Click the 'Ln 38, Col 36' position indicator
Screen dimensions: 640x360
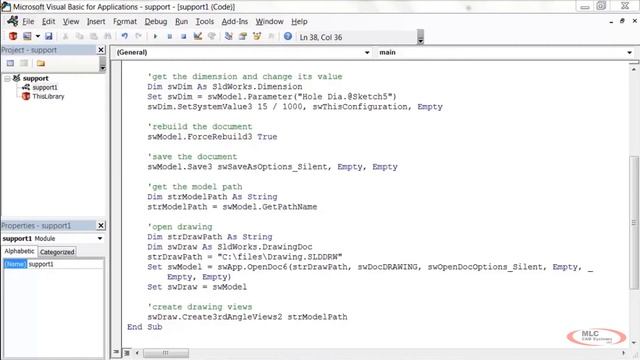pyautogui.click(x=321, y=37)
